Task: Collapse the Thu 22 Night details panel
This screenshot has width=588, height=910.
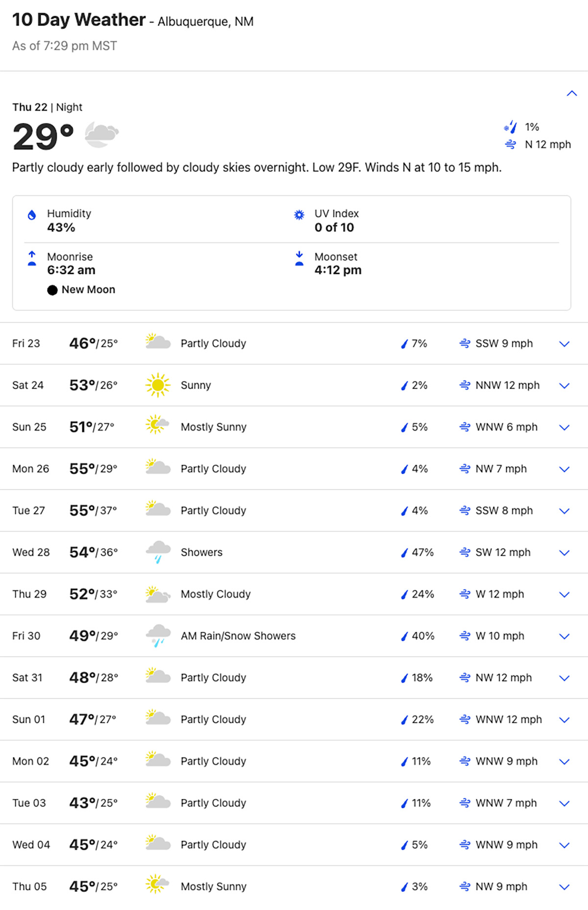Action: (571, 93)
